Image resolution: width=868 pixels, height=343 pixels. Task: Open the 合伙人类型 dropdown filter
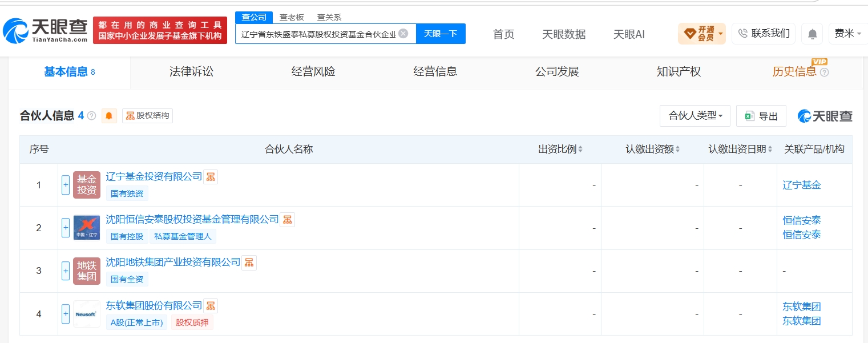(x=695, y=116)
